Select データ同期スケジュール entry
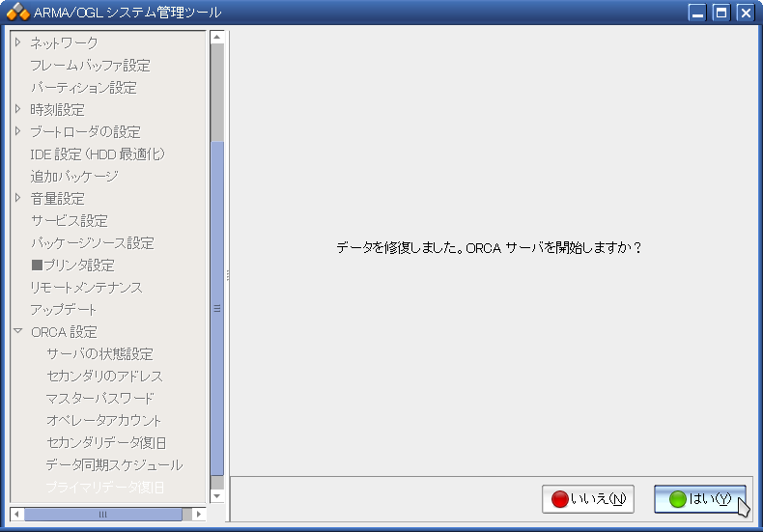This screenshot has width=763, height=532. (x=113, y=465)
